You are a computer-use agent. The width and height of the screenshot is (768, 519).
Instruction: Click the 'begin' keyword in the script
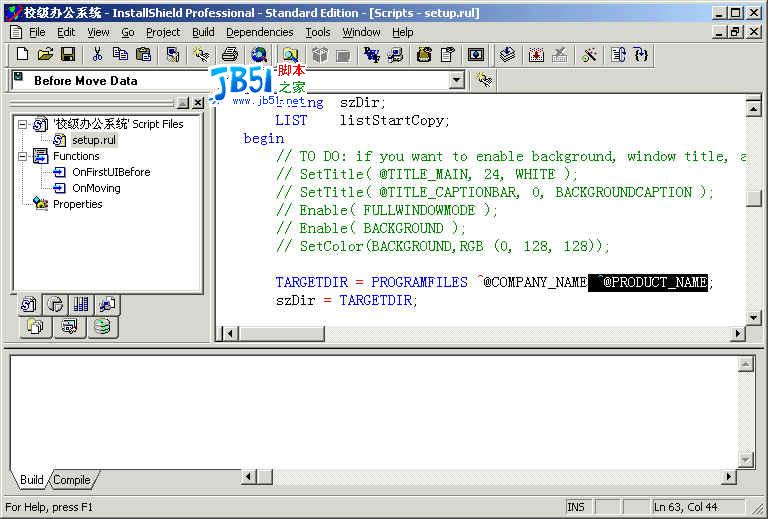click(264, 139)
